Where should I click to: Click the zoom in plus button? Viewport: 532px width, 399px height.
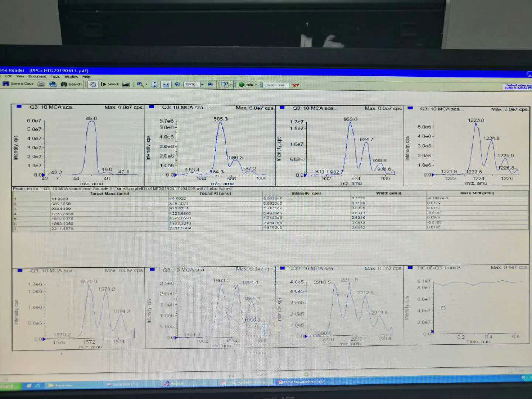tap(210, 85)
